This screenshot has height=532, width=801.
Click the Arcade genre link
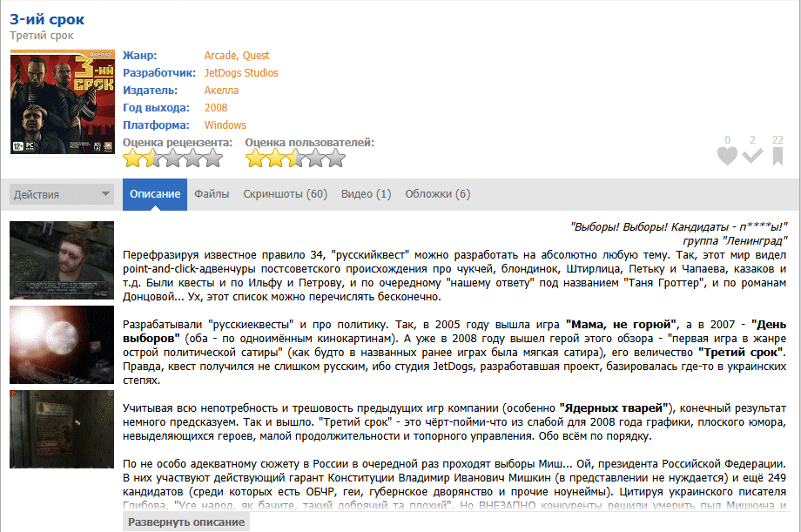(x=220, y=55)
